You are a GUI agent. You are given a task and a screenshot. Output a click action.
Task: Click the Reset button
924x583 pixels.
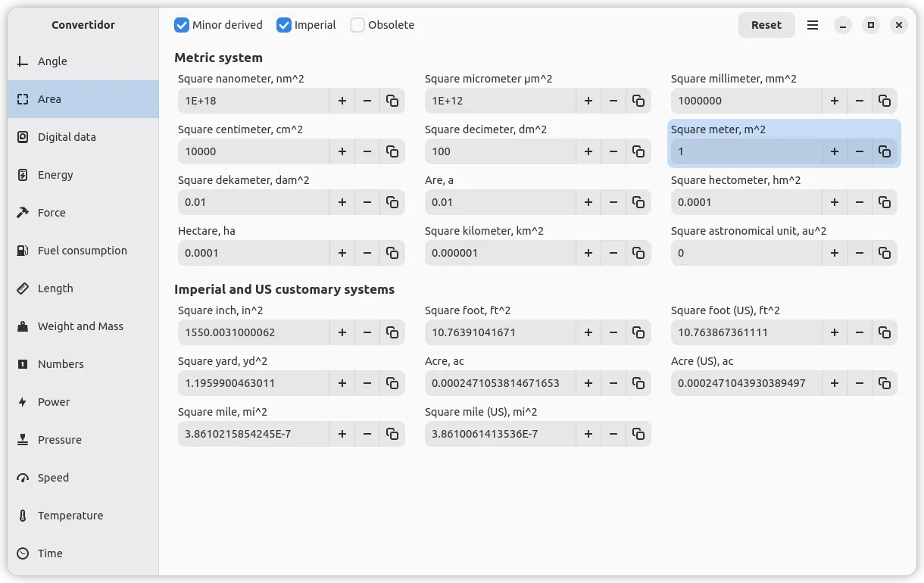coord(766,25)
